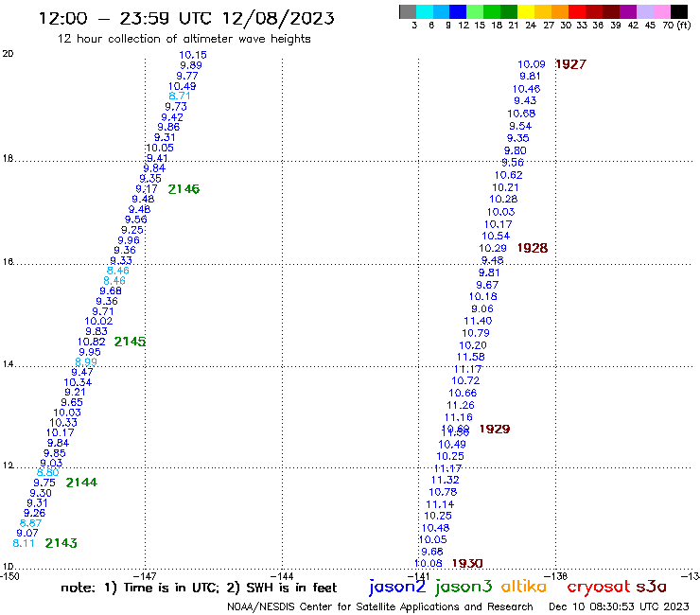Click the black swatch ending the color scale
700x615 pixels.
(x=678, y=11)
